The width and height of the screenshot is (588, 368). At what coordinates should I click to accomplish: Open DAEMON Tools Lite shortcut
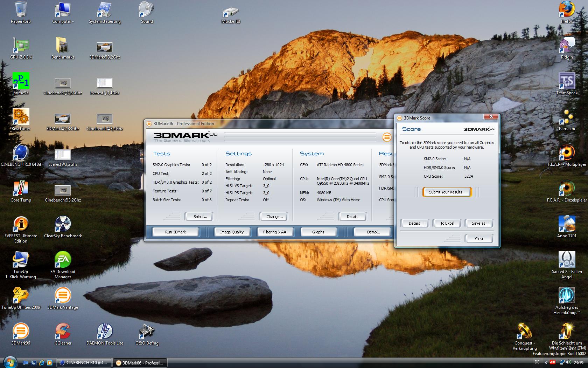[x=105, y=332]
